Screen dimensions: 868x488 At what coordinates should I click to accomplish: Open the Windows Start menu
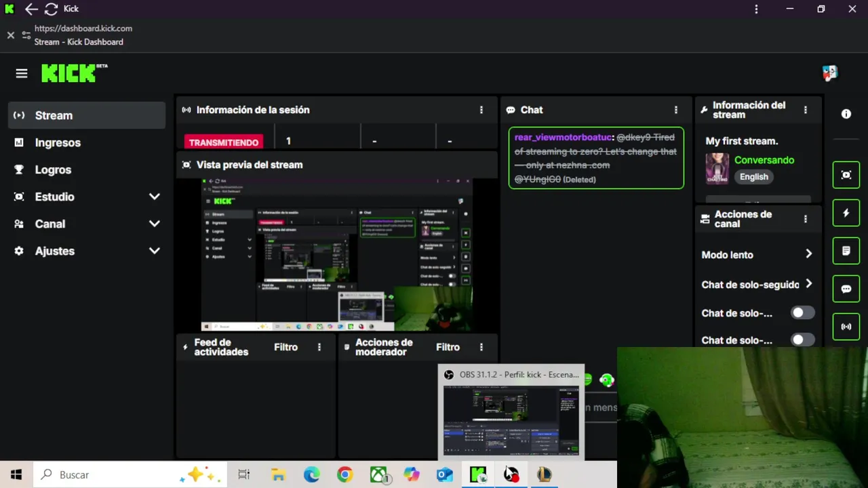[x=16, y=474]
